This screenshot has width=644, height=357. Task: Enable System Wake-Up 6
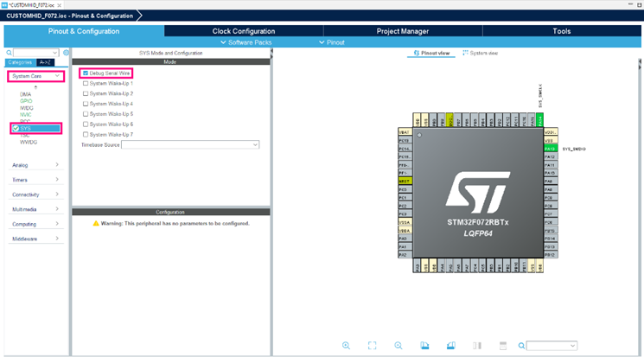click(86, 124)
